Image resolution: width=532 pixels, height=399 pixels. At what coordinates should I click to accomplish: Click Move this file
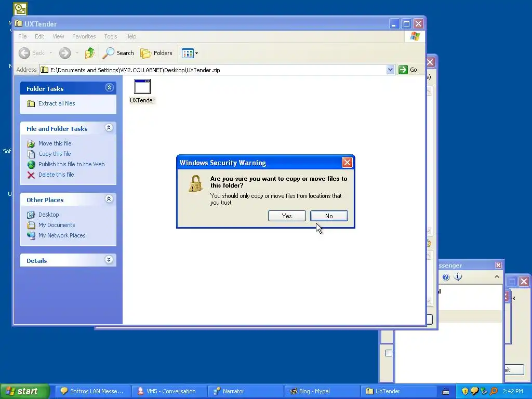(55, 143)
